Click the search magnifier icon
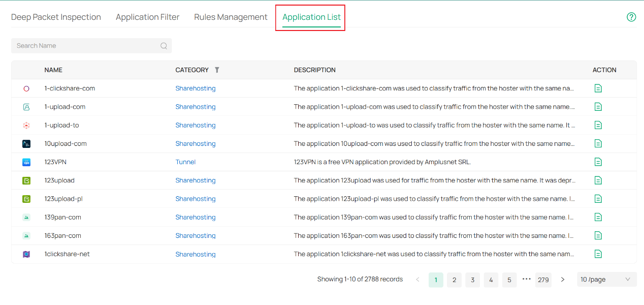This screenshot has height=305, width=644. [x=164, y=46]
